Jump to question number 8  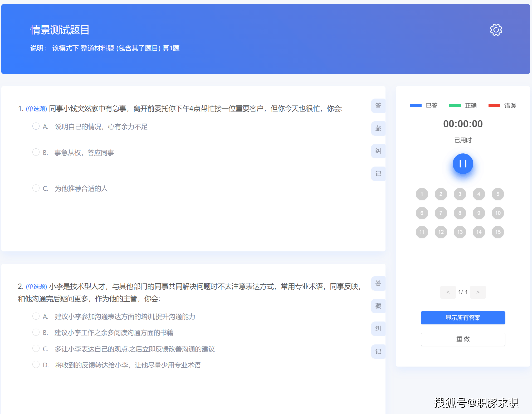click(460, 213)
